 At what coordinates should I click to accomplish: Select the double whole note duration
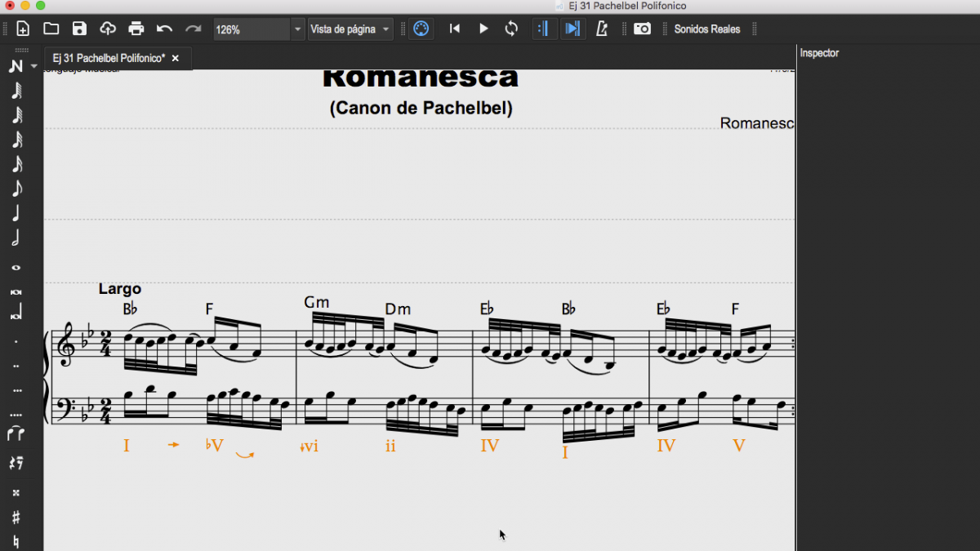click(x=16, y=291)
